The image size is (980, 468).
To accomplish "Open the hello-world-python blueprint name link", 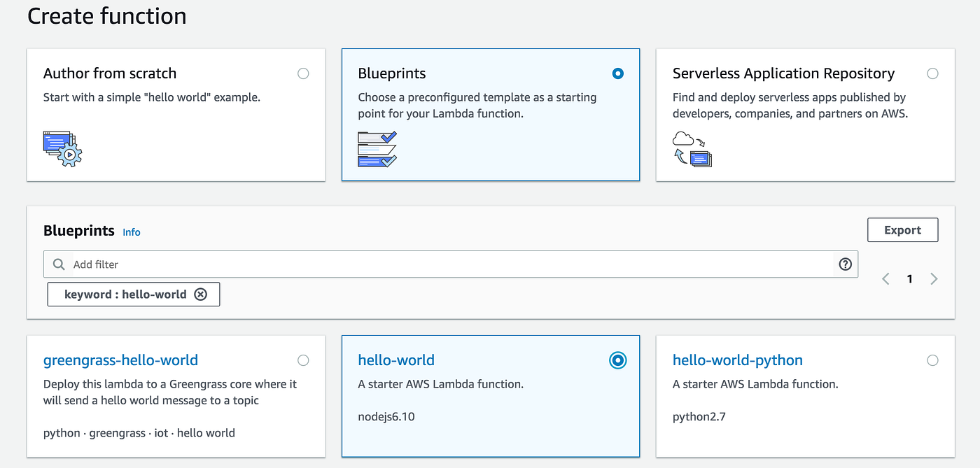I will [738, 360].
